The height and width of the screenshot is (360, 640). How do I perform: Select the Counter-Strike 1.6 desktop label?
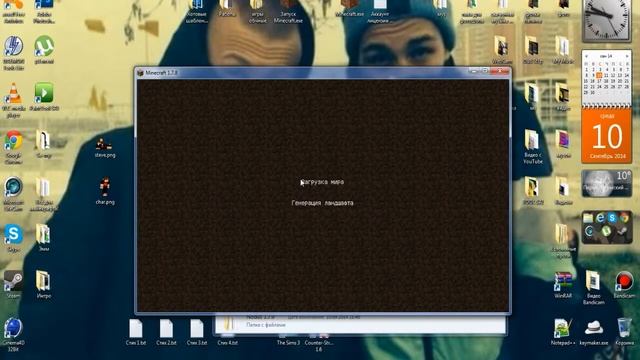click(319, 346)
